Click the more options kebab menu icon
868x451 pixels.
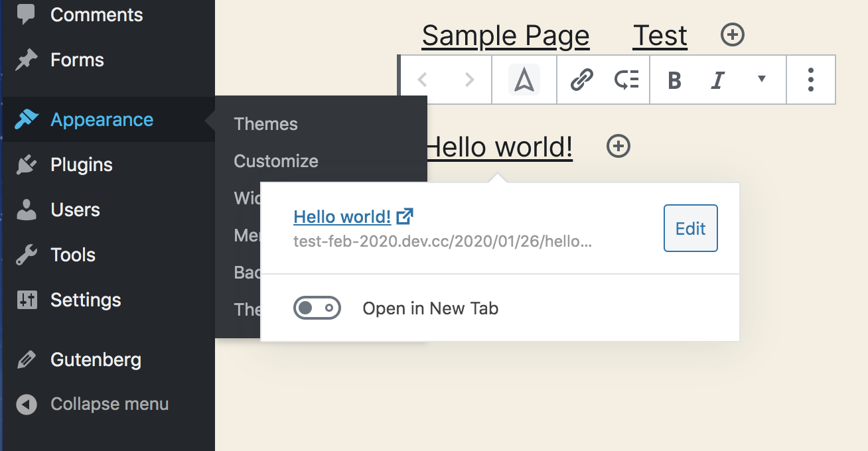pos(810,79)
